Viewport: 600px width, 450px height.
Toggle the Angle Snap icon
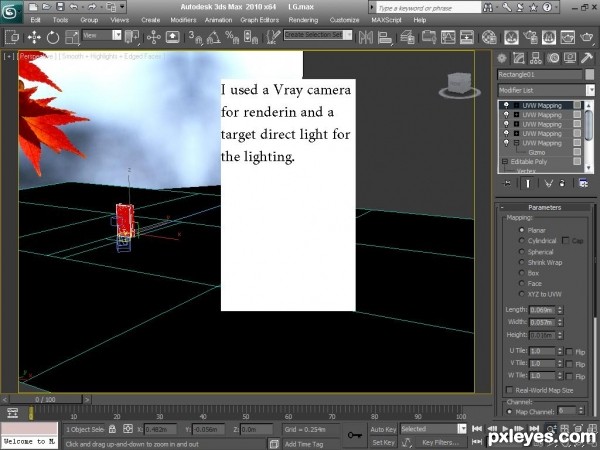214,37
